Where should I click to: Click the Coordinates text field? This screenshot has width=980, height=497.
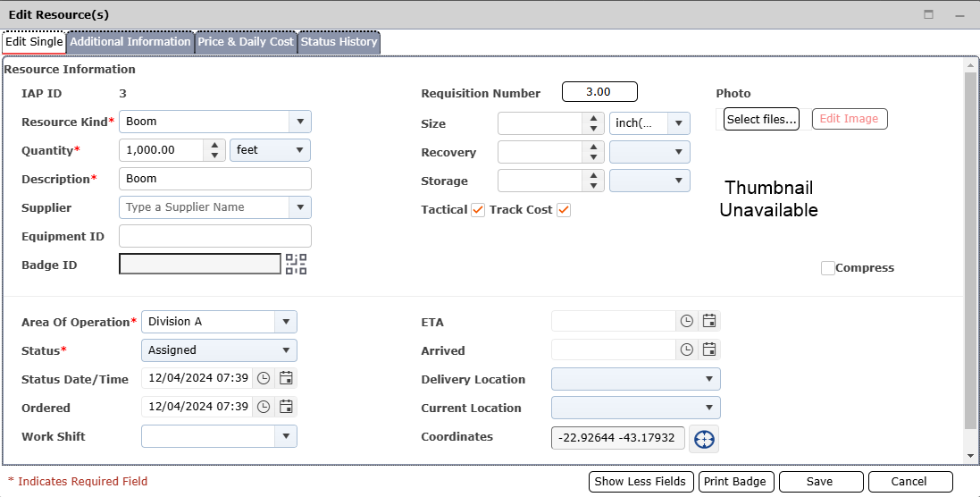point(618,438)
